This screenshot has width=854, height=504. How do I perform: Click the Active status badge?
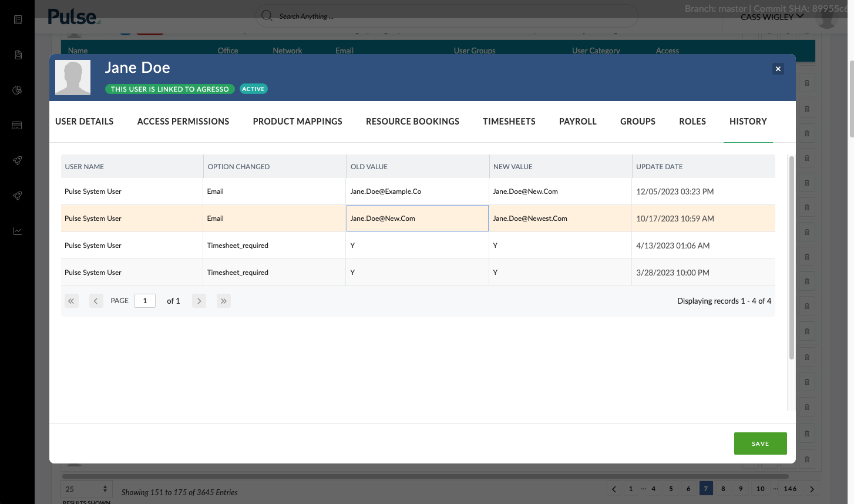(x=254, y=89)
